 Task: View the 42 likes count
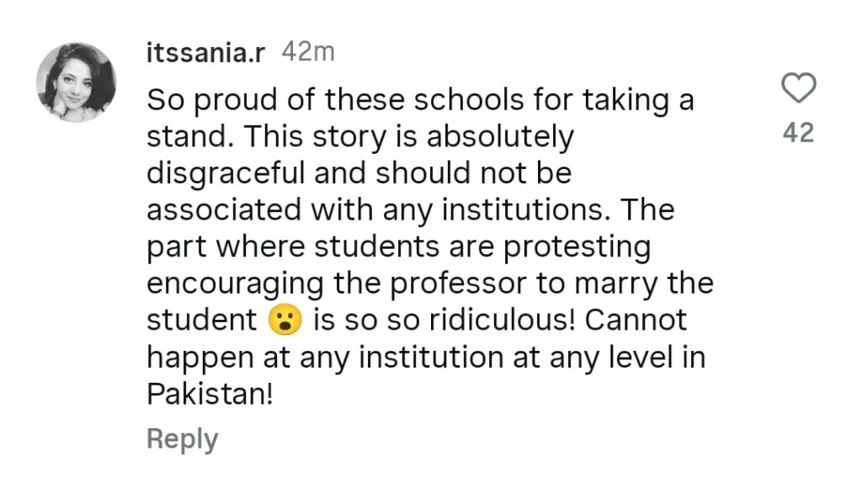click(798, 133)
